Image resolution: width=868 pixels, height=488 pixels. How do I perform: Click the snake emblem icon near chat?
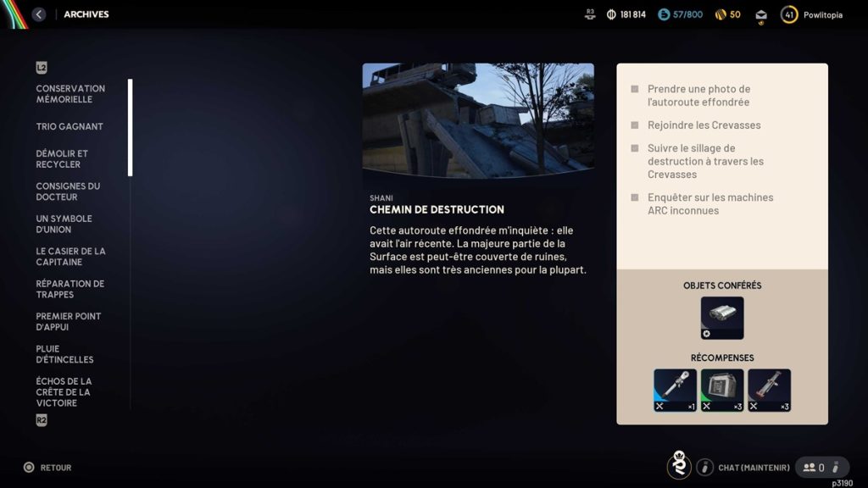coord(678,467)
